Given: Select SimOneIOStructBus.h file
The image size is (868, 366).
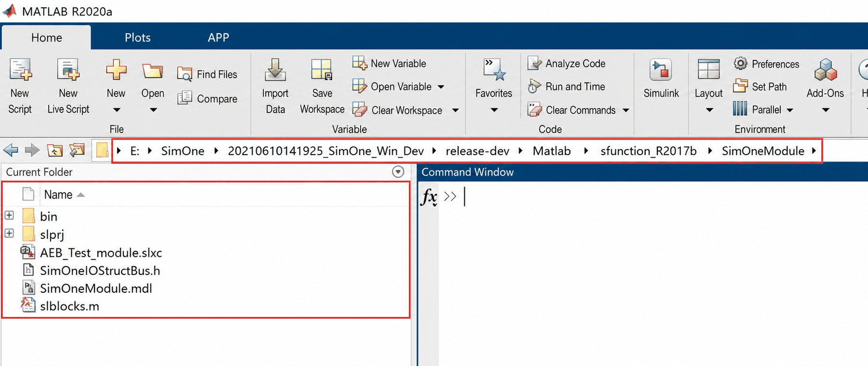Looking at the screenshot, I should point(100,270).
